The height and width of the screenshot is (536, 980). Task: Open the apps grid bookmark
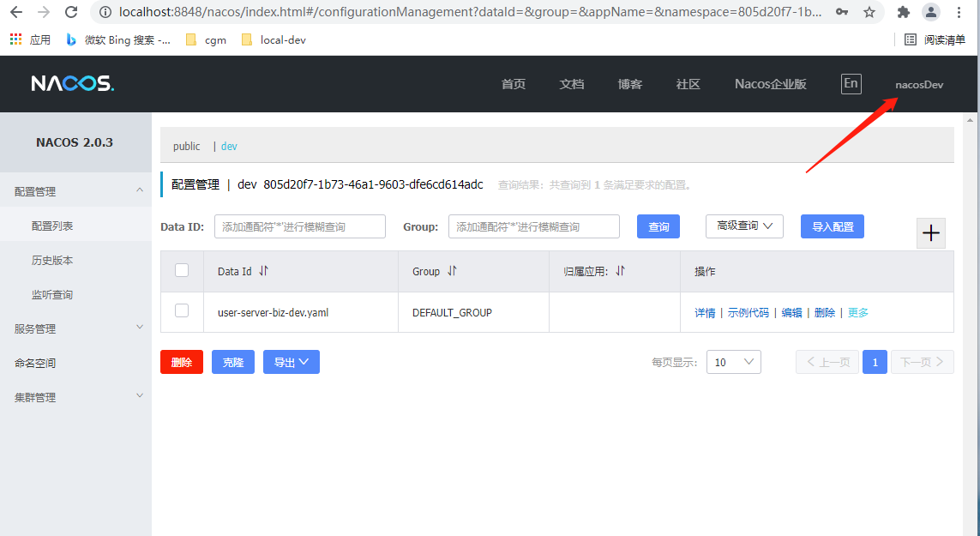pyautogui.click(x=30, y=40)
